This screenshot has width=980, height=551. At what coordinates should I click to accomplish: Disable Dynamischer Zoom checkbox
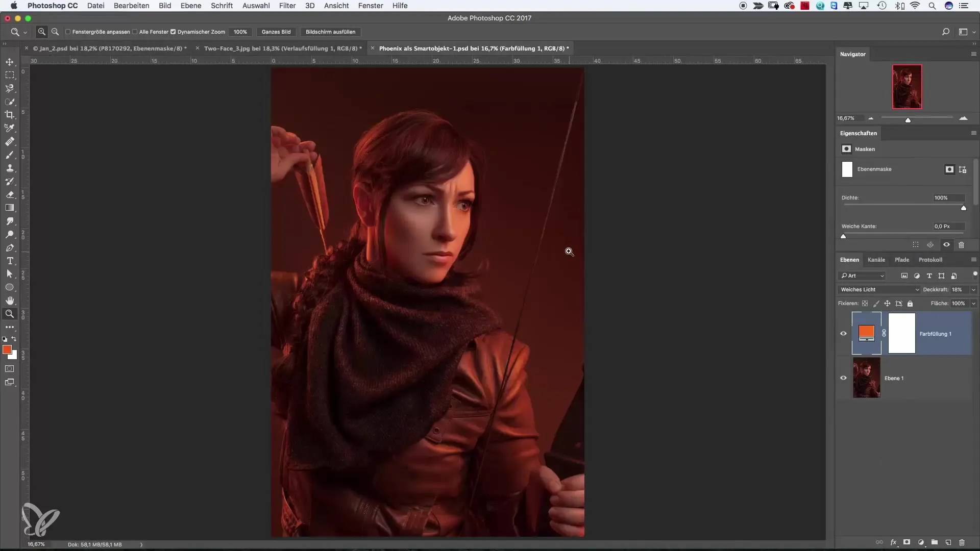click(x=173, y=32)
